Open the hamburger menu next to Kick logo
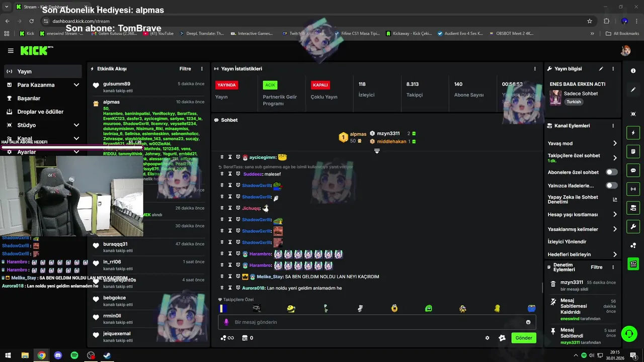The image size is (644, 362). click(11, 51)
